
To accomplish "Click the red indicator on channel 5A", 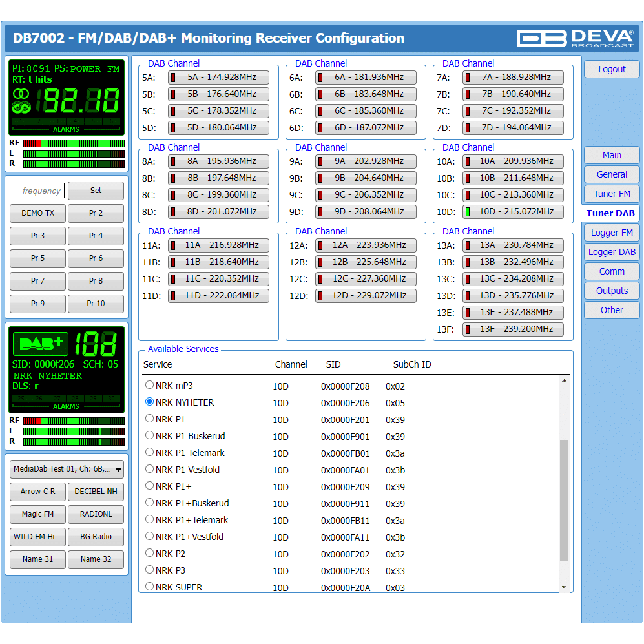I will 172,78.
